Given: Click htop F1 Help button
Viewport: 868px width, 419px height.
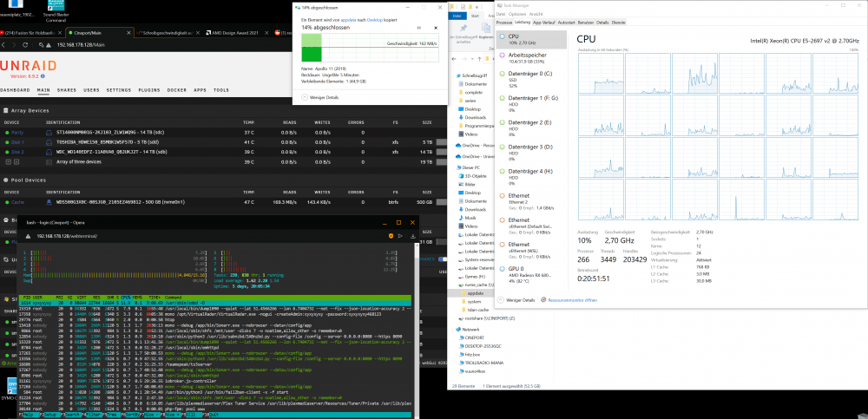Looking at the screenshot, I should point(30,415).
